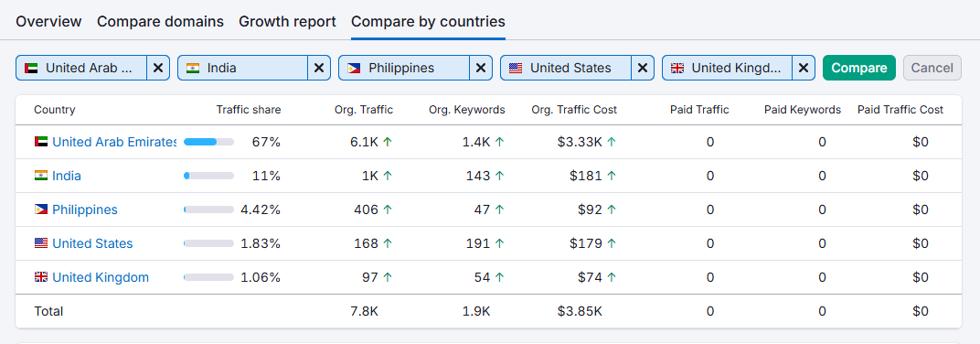The width and height of the screenshot is (980, 344).
Task: Click the up arrow beside 54 keywords
Action: coord(499,277)
